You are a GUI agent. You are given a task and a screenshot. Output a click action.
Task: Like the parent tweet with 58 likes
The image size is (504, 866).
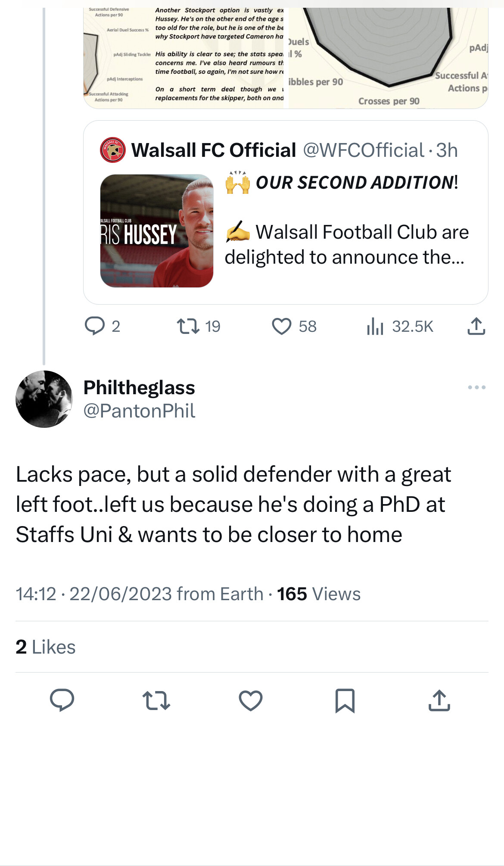[x=282, y=326]
